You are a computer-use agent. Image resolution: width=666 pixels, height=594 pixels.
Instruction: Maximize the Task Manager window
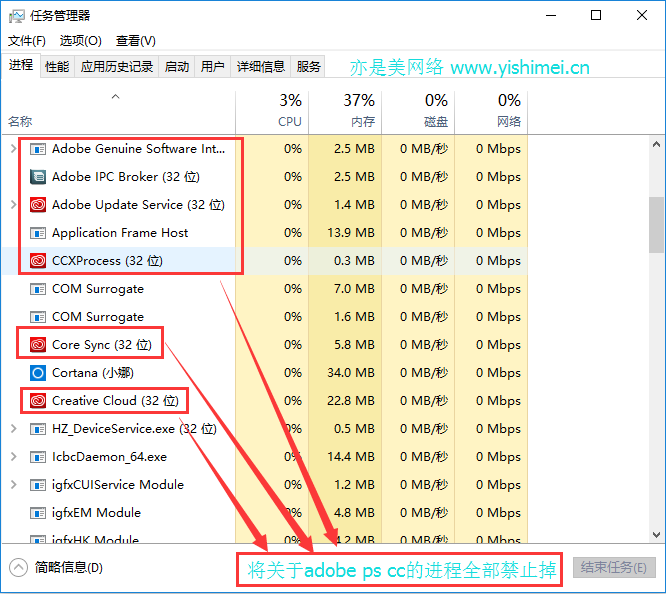pyautogui.click(x=596, y=15)
